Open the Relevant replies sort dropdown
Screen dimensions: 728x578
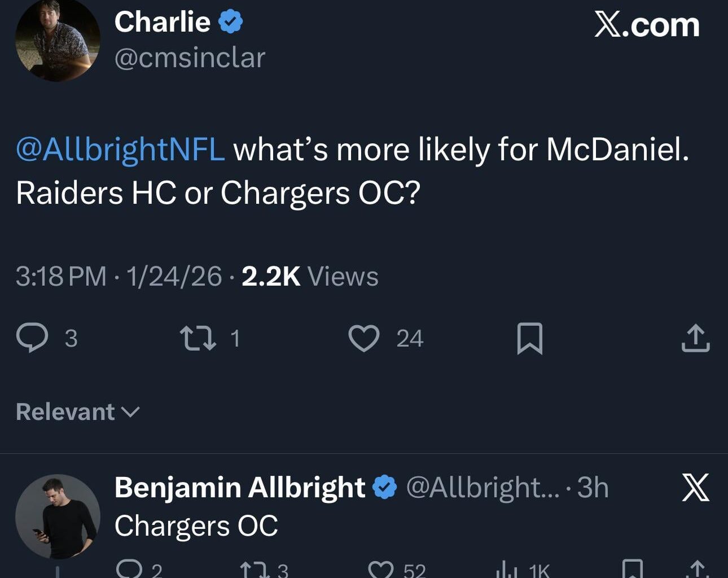(77, 411)
